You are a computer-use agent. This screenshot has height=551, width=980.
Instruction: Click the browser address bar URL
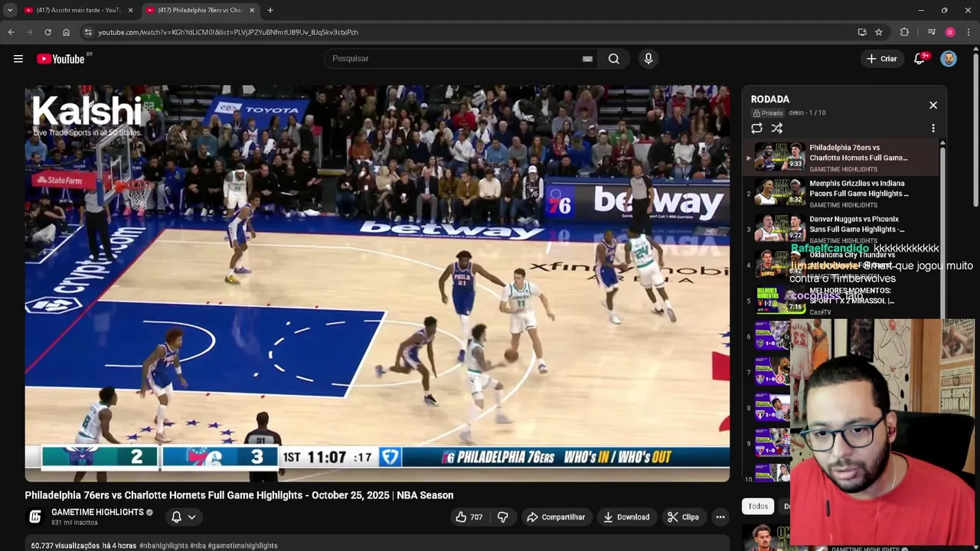click(x=228, y=32)
